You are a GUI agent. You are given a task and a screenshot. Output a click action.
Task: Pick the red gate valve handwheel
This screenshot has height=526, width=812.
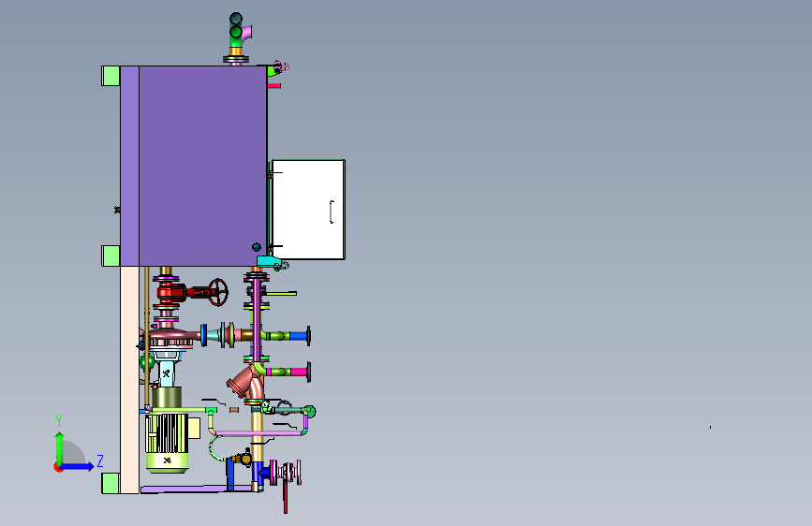(218, 293)
